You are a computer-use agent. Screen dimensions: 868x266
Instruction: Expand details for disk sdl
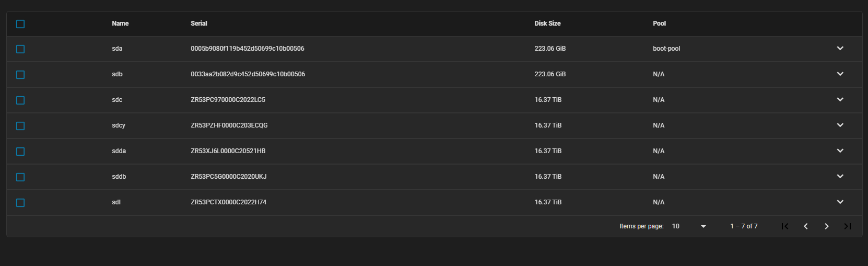pyautogui.click(x=840, y=202)
